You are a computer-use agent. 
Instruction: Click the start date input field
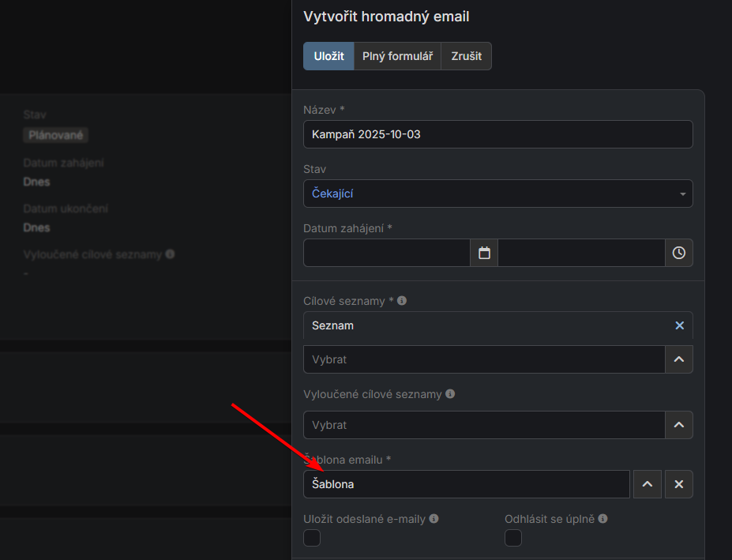(387, 253)
